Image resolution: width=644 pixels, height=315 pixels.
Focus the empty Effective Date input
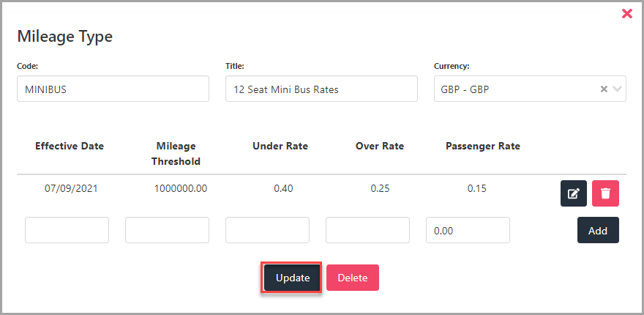[x=67, y=230]
